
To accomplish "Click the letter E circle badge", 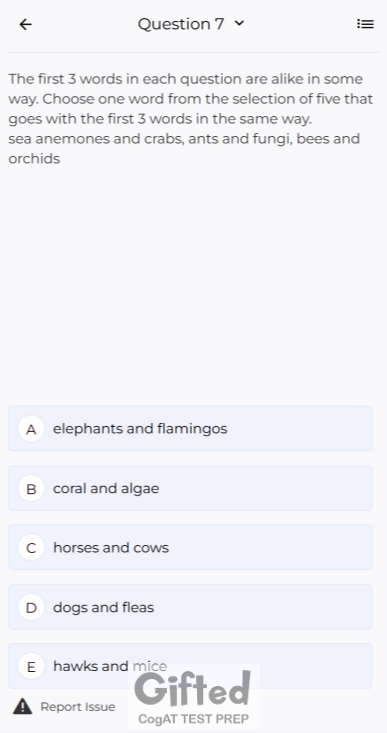I will [31, 666].
